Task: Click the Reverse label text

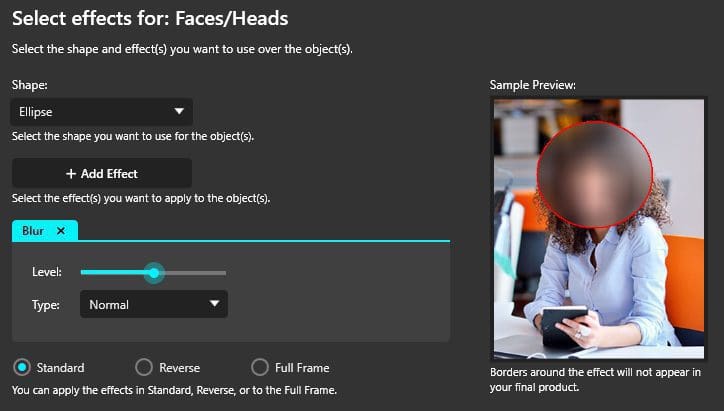Action: point(180,368)
